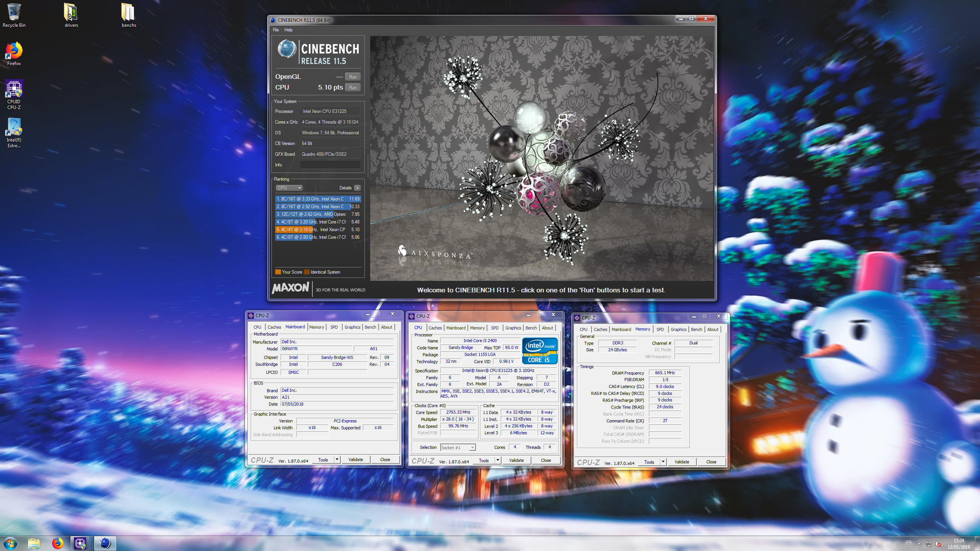Viewport: 980px width, 551px height.
Task: Open the Recycle Bin desktop icon
Action: pos(14,15)
